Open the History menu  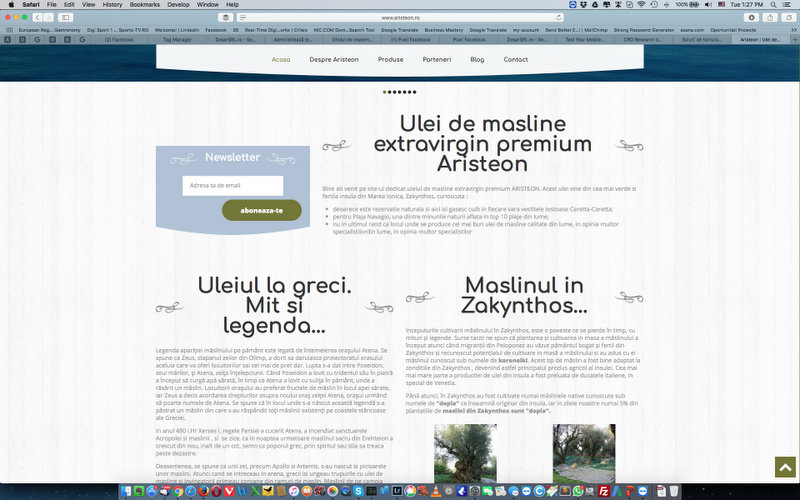(x=112, y=4)
